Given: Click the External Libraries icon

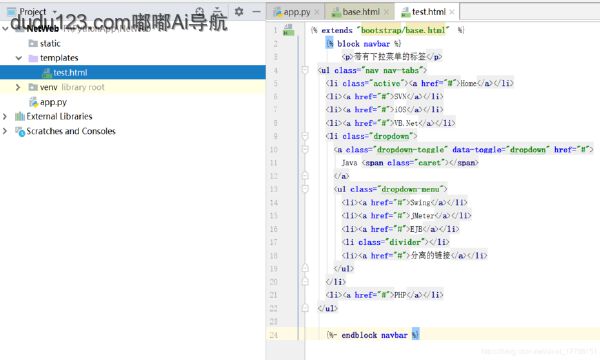Looking at the screenshot, I should click(x=20, y=116).
